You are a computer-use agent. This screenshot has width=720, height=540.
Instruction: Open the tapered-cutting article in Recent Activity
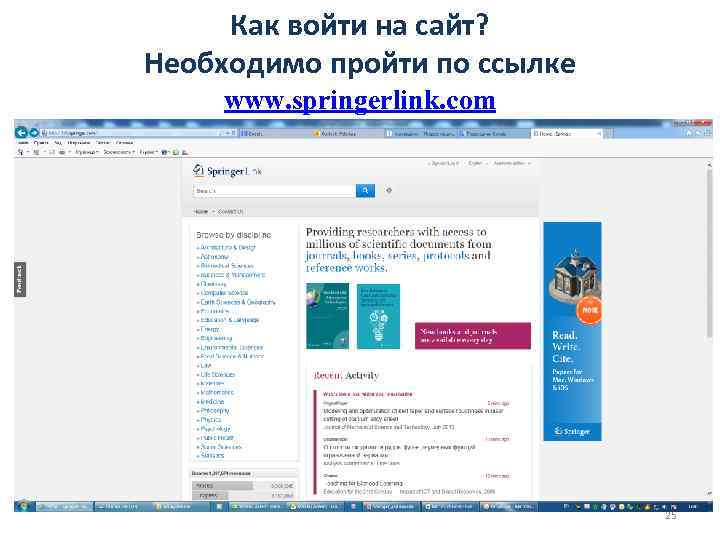click(413, 415)
